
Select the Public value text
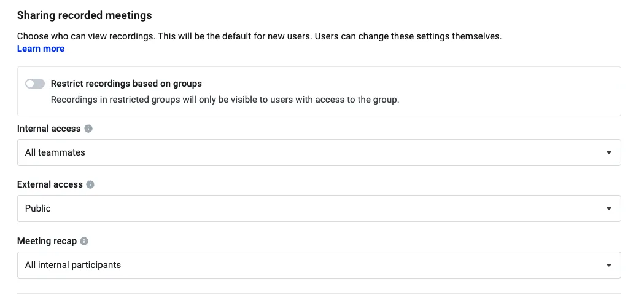pyautogui.click(x=38, y=208)
